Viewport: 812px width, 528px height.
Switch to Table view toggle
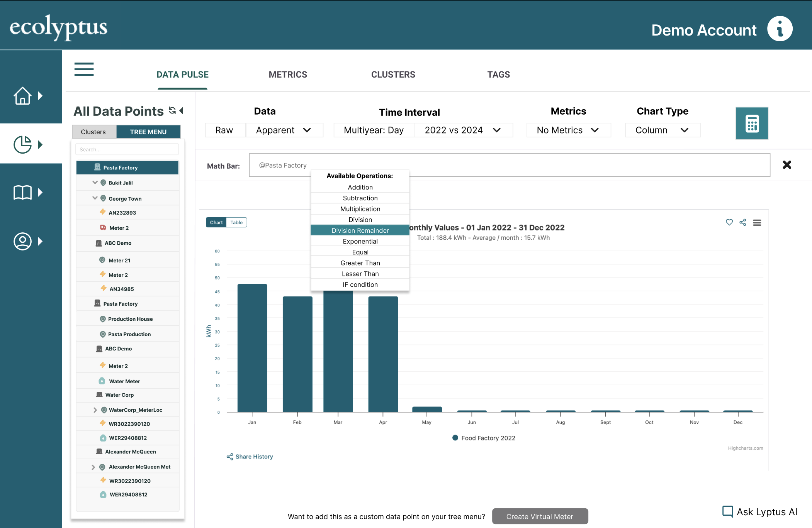pyautogui.click(x=236, y=222)
